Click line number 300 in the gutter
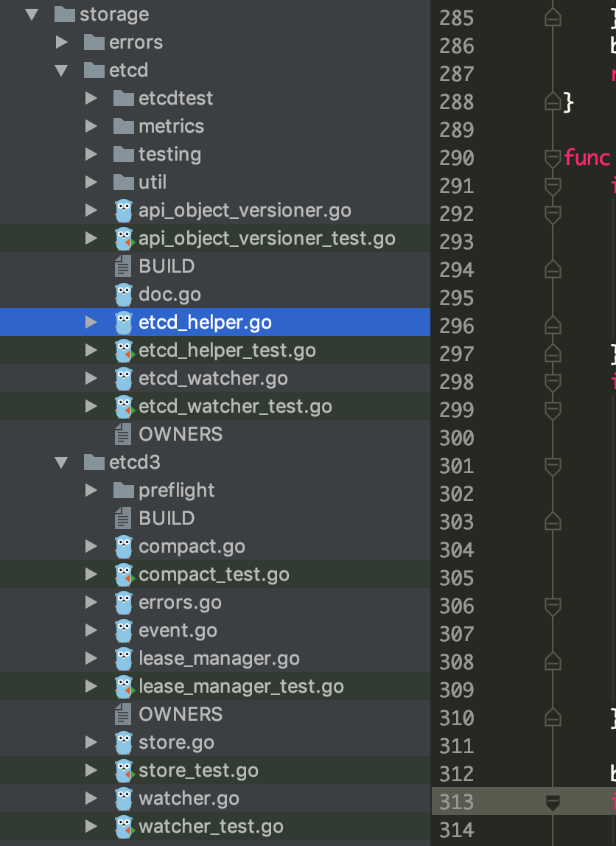 tap(456, 438)
